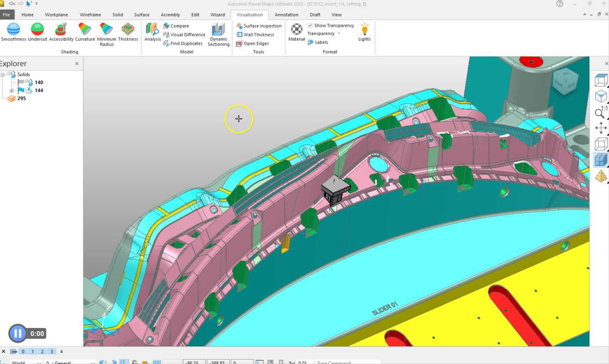Pause the recording timer
Screen dimensions: 609x364
18,333
